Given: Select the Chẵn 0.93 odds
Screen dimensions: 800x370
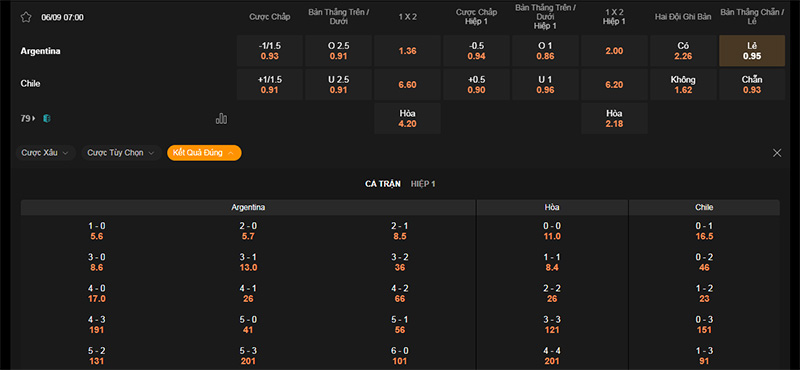Looking at the screenshot, I should (x=752, y=84).
